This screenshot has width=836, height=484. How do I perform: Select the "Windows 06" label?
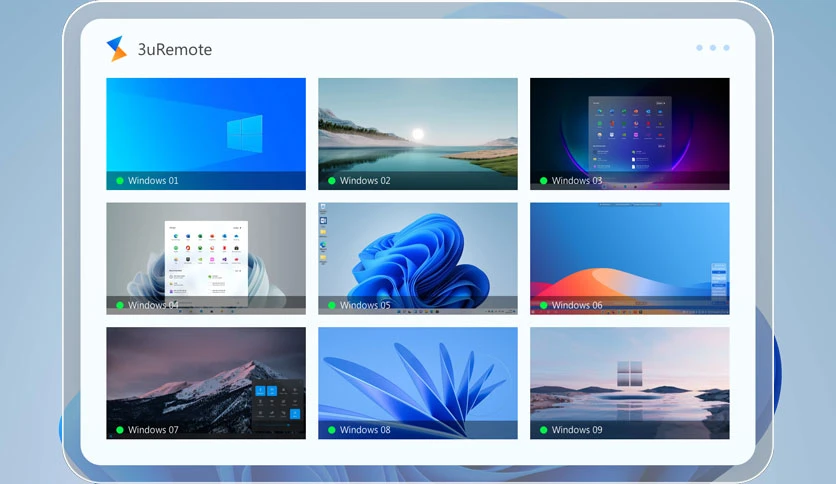577,305
